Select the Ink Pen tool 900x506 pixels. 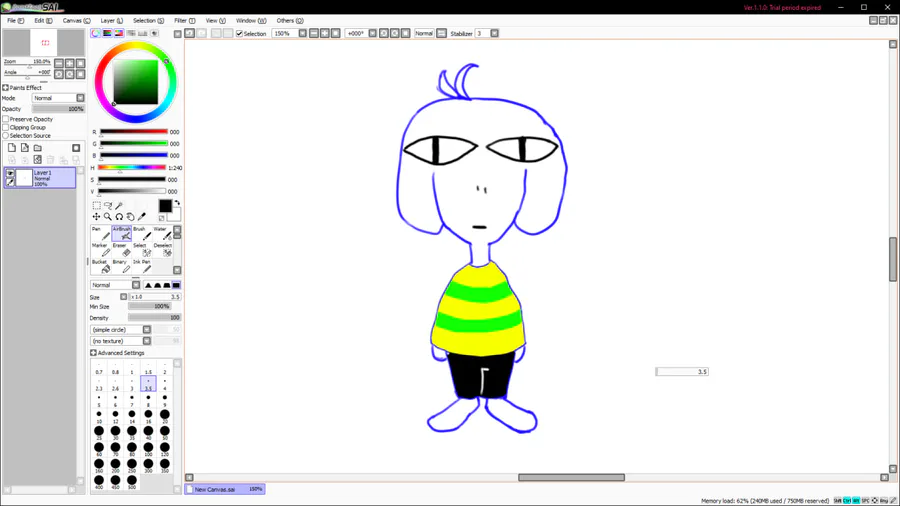(x=142, y=266)
